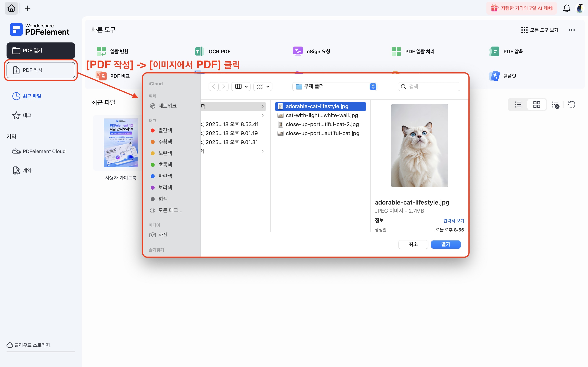This screenshot has height=367, width=588.
Task: Click the clear recent list icon
Action: coord(556,105)
